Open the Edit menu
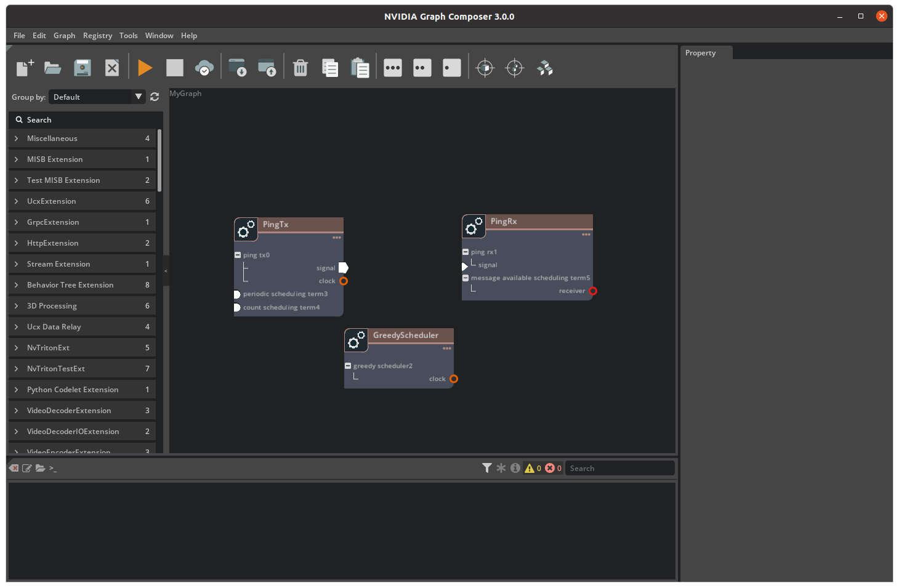The width and height of the screenshot is (899, 588). [x=39, y=36]
